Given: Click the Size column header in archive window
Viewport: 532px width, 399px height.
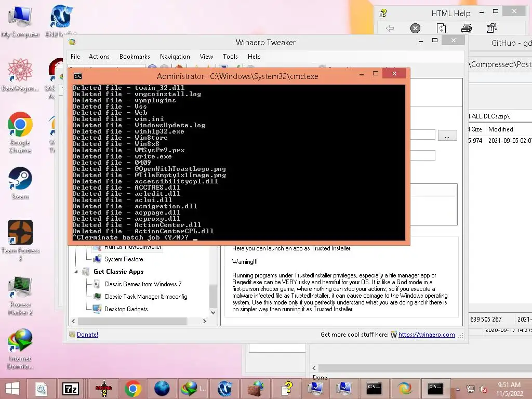Looking at the screenshot, I should 476,129.
